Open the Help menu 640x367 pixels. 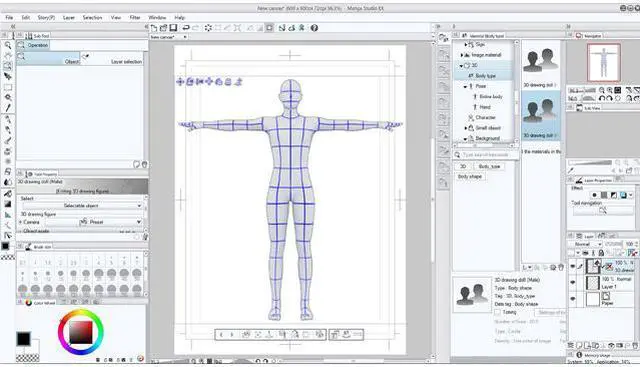(180, 18)
